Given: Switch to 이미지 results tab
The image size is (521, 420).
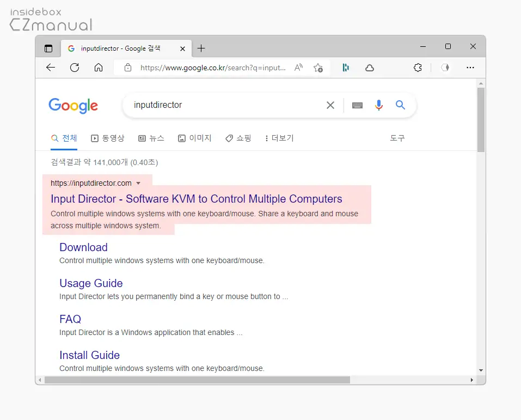Looking at the screenshot, I should 195,138.
